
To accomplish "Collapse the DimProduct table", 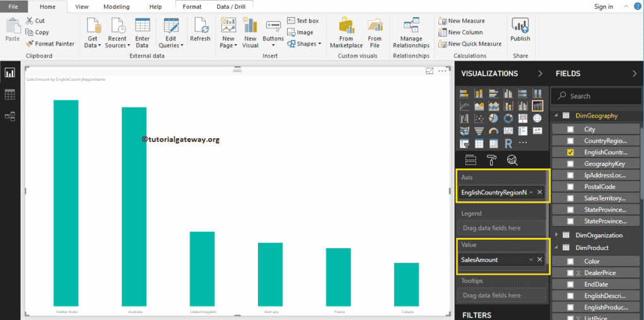I will coord(558,247).
